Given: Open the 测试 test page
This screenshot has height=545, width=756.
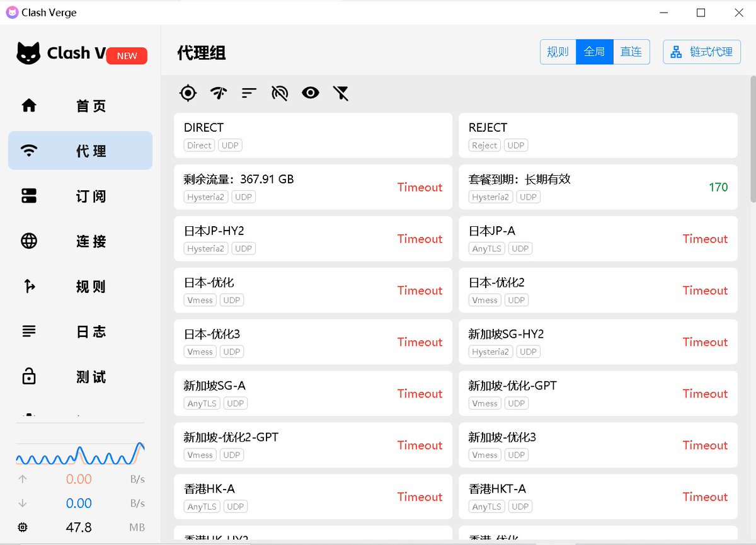Looking at the screenshot, I should tap(80, 377).
